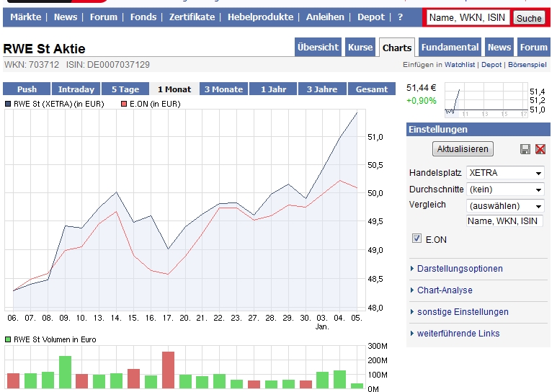Switch to the Kurse tab
Viewport: 557px width, 392px height.
point(360,48)
